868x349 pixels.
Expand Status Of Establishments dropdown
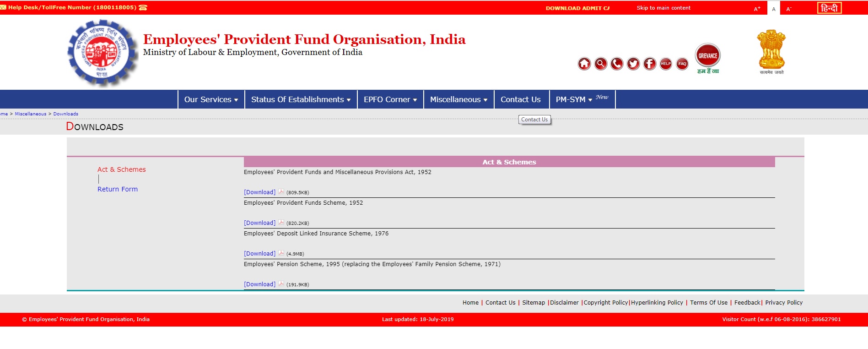[x=301, y=99]
